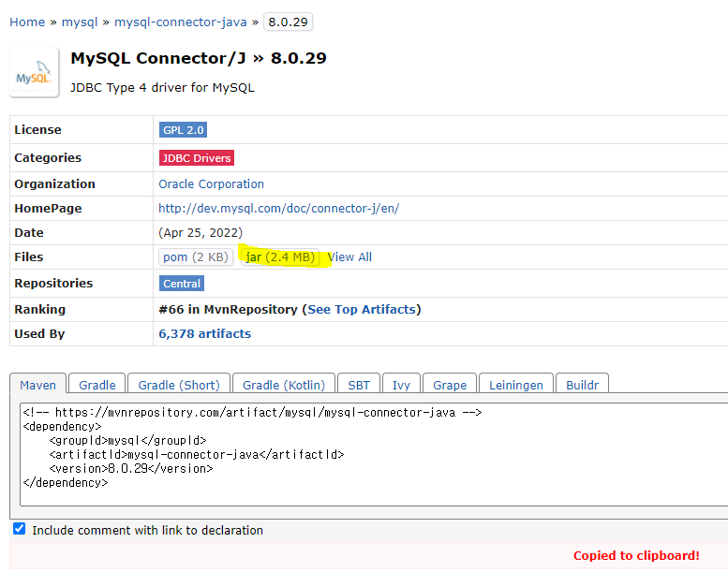Click the date text (Apr 25, 2022)
Screen dimensions: 728x572
coord(201,233)
